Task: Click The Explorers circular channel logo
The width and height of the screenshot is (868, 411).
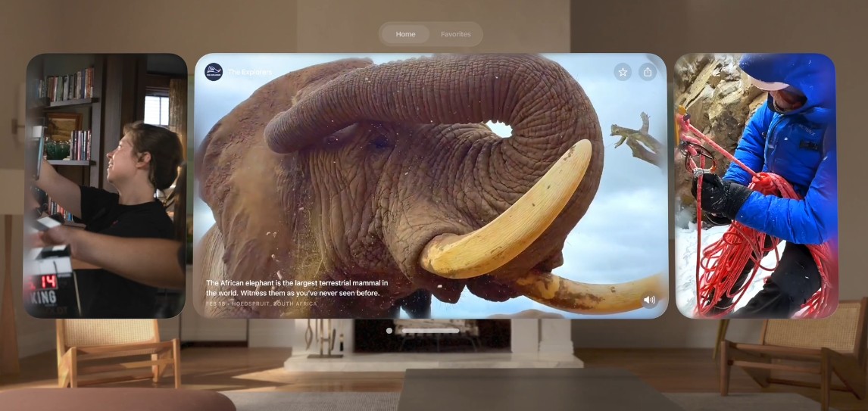Action: coord(214,72)
